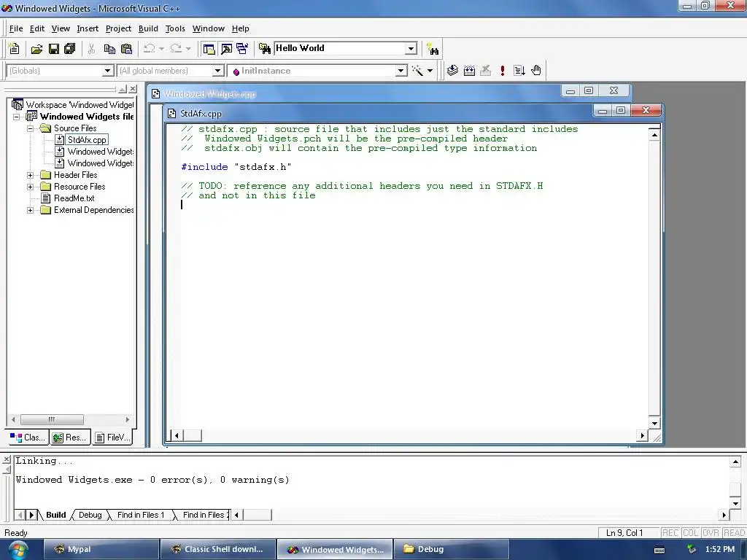Viewport: 747px width, 560px height.
Task: Undo the last action with the toolbar arrow
Action: tap(149, 49)
